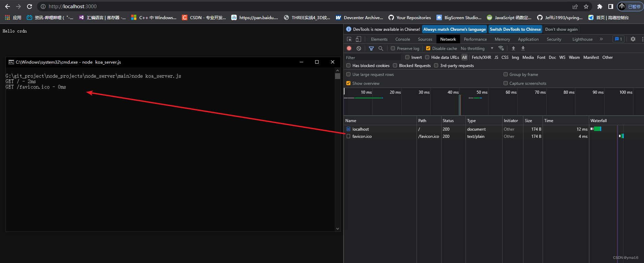Filter requests by Img type
This screenshot has height=263, width=644.
(515, 57)
